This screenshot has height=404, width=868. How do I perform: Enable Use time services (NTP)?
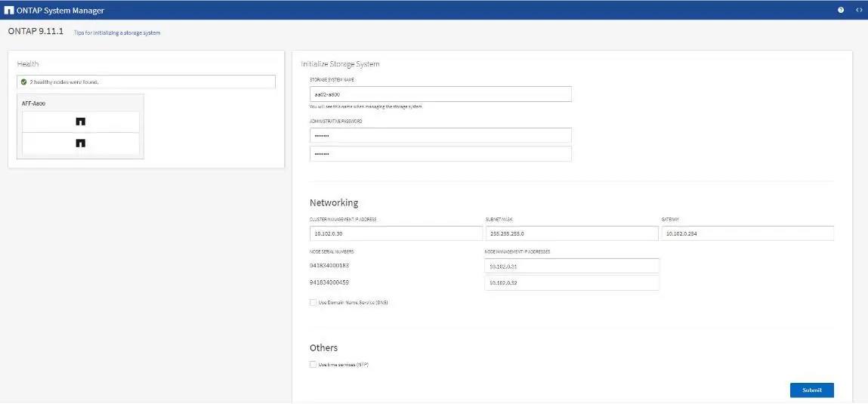coord(314,365)
